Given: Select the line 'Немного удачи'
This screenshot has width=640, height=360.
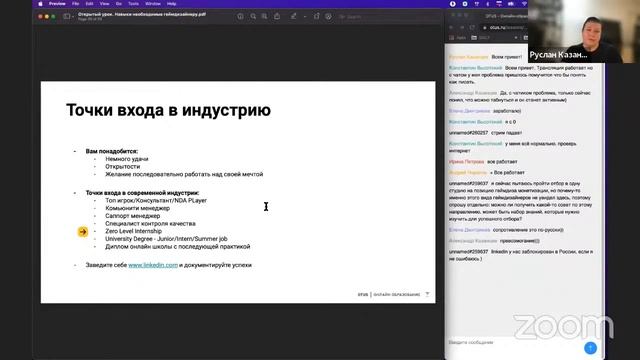Looking at the screenshot, I should click(x=127, y=159).
